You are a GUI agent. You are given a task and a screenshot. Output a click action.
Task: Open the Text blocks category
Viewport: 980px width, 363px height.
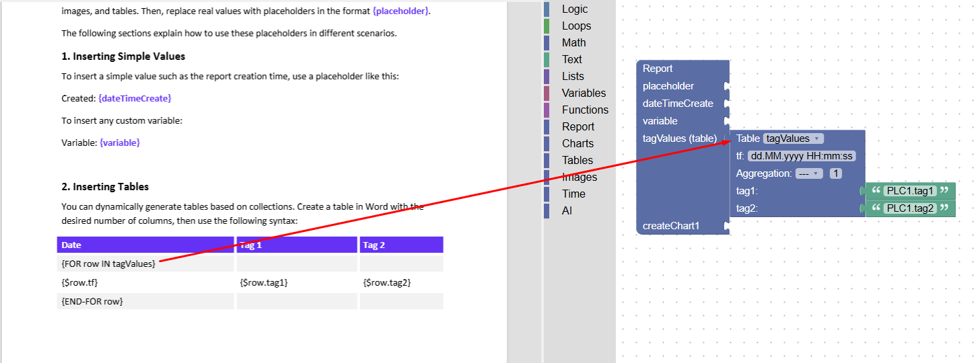572,60
